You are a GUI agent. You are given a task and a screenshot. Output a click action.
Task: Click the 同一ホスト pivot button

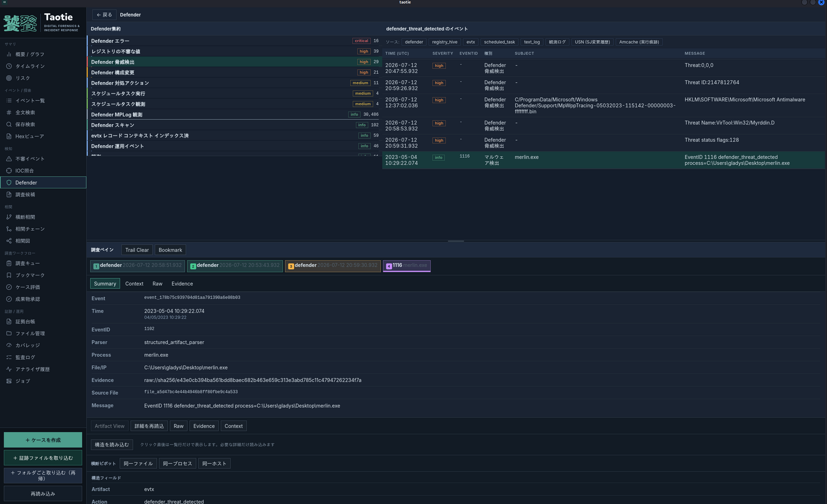[215, 464]
